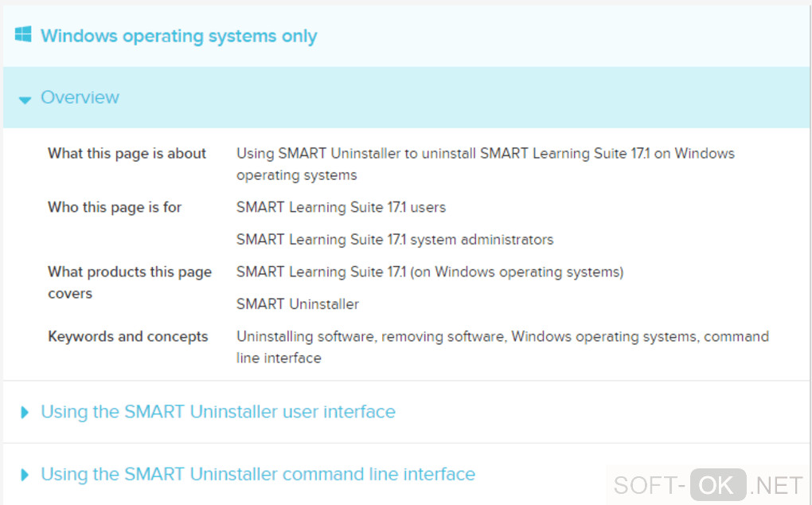Click the 'What this page is about' label
The image size is (812, 505).
[x=127, y=154]
